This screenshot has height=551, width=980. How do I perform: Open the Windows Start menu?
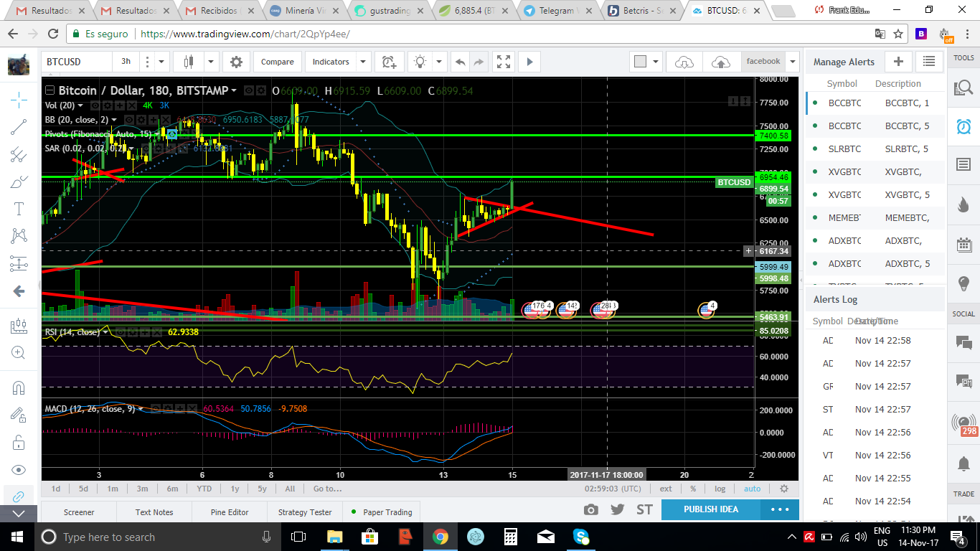pyautogui.click(x=17, y=537)
